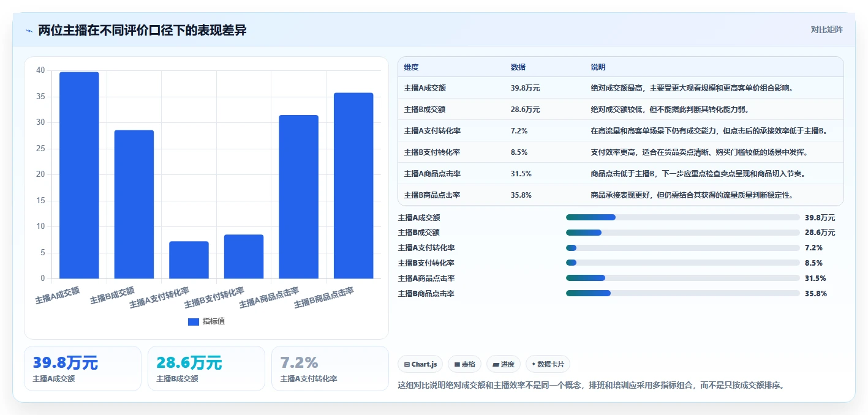The height and width of the screenshot is (415, 868).
Task: Click the 指标值 legend label
Action: [214, 321]
